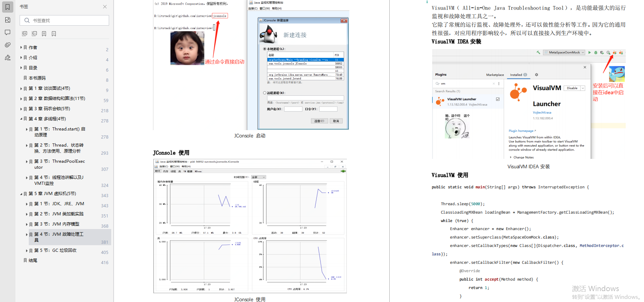The image size is (644, 302).
Task: Switch to the 线程 tab in JConsole
Action: pos(173,171)
